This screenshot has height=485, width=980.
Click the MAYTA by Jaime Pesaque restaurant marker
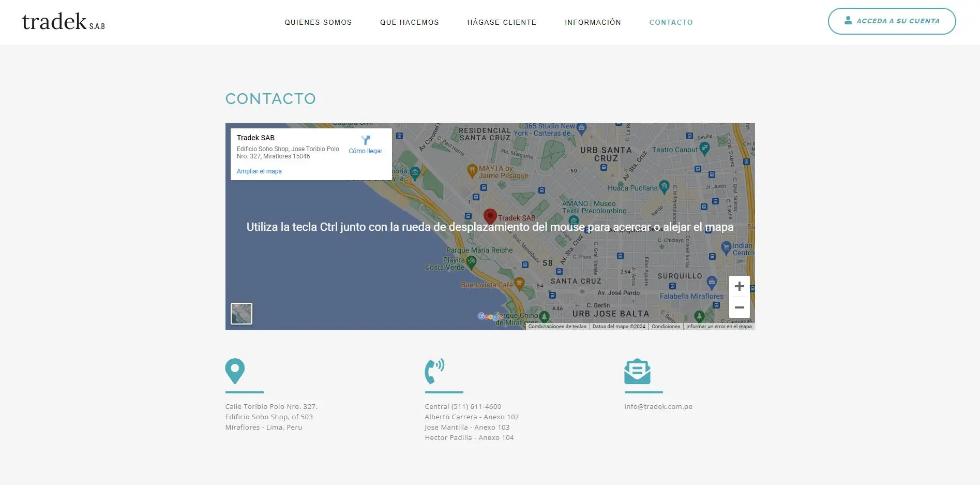[472, 170]
